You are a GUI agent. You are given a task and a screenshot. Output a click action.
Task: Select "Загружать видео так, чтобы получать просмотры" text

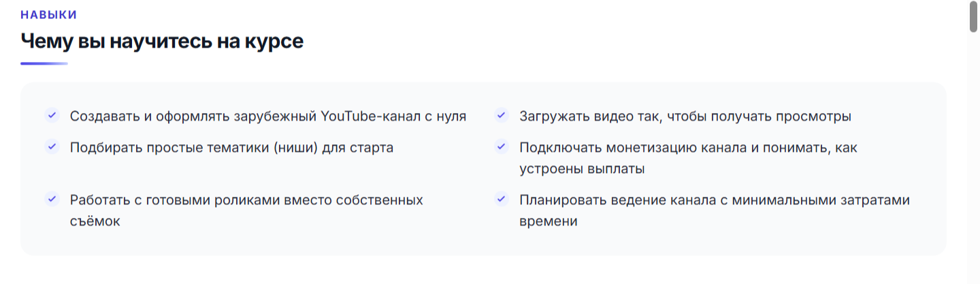tap(685, 116)
